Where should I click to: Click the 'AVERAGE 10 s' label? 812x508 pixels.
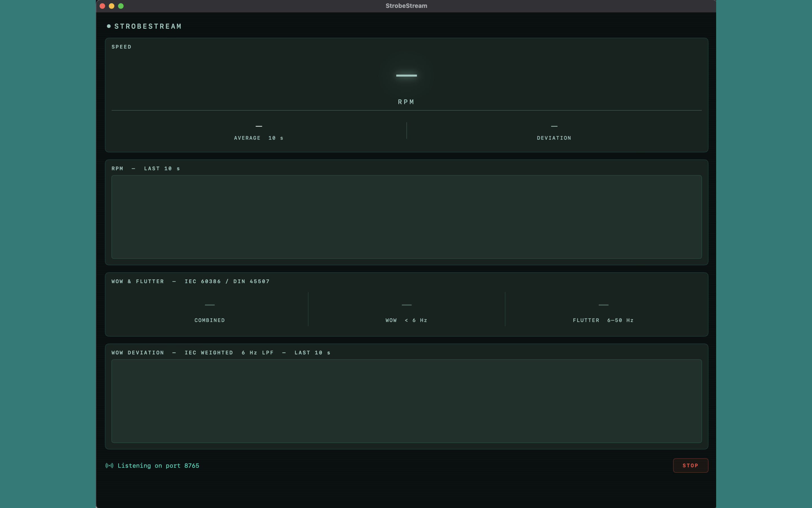click(x=259, y=138)
